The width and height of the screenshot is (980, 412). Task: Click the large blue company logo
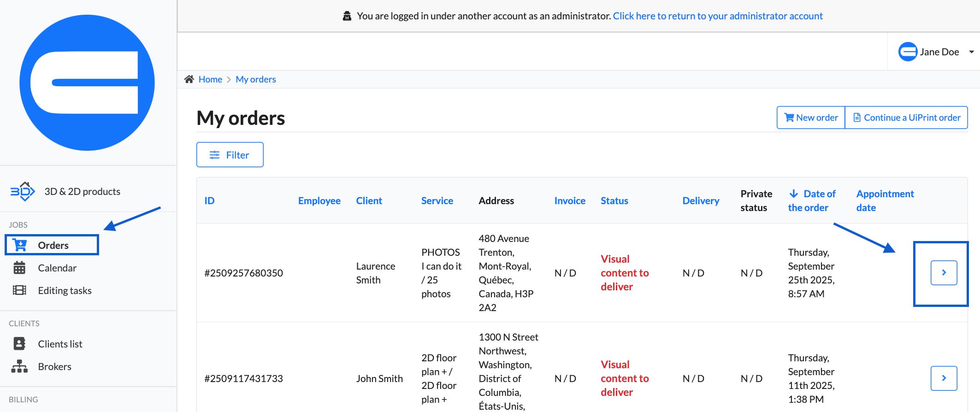coord(87,82)
